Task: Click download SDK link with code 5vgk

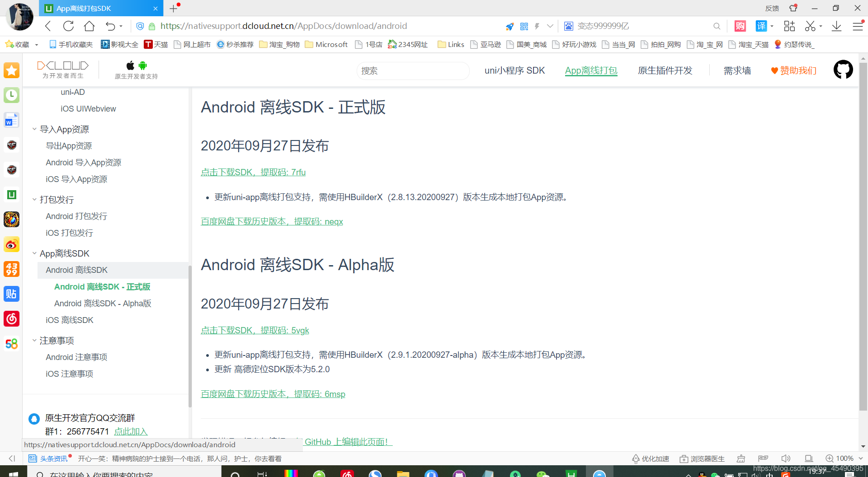Action: (255, 330)
